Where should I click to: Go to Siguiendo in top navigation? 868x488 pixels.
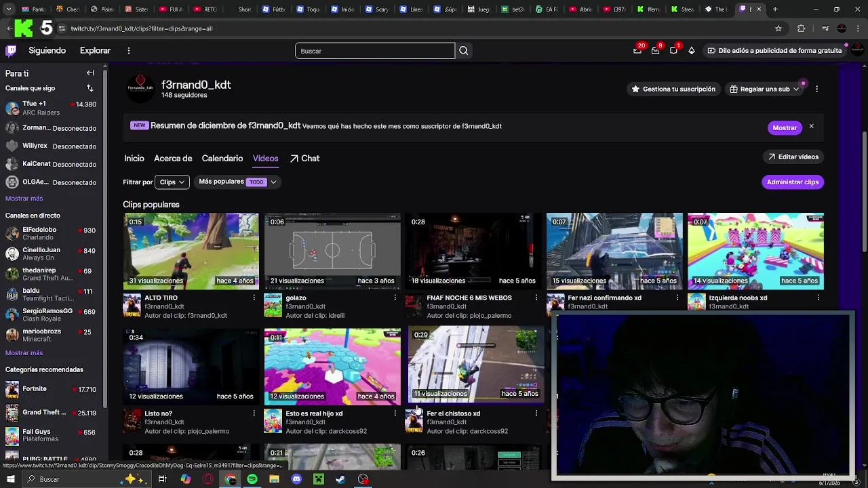click(x=47, y=50)
